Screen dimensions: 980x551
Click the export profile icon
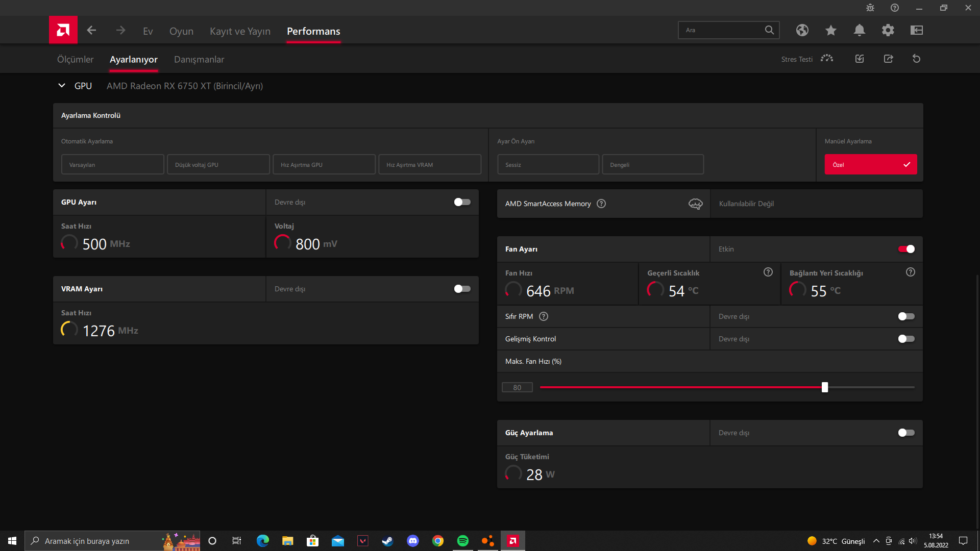coord(889,59)
